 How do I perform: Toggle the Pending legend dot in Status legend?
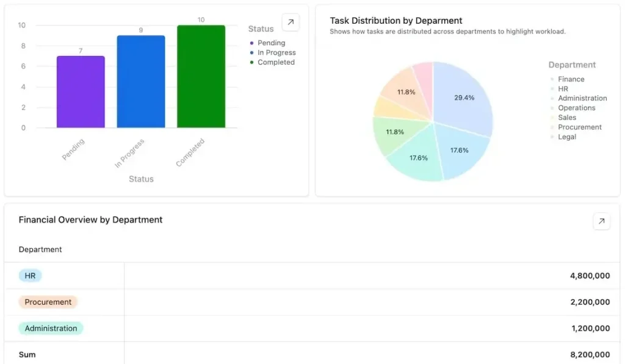click(x=251, y=43)
